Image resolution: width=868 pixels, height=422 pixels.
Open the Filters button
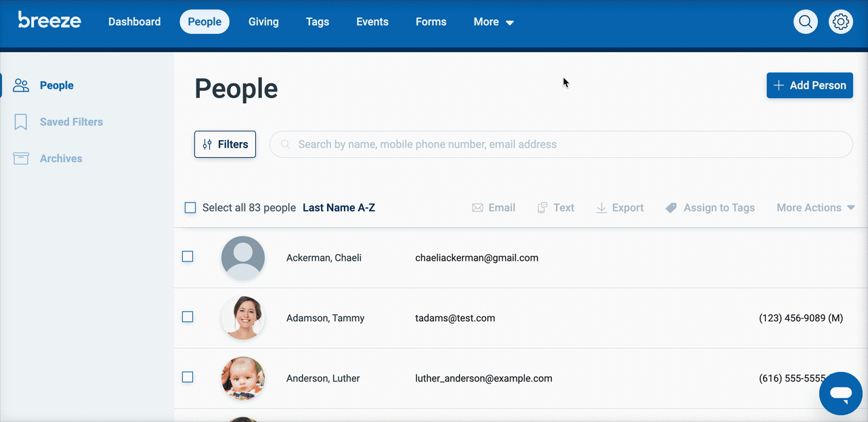[x=225, y=144]
